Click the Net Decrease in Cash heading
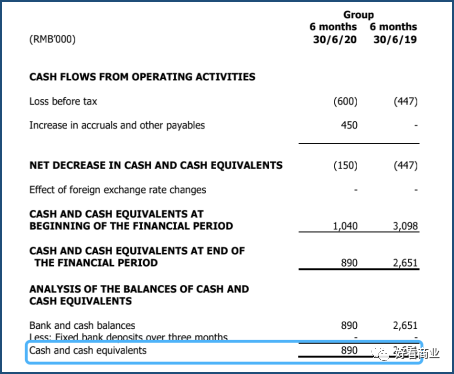 [x=156, y=165]
